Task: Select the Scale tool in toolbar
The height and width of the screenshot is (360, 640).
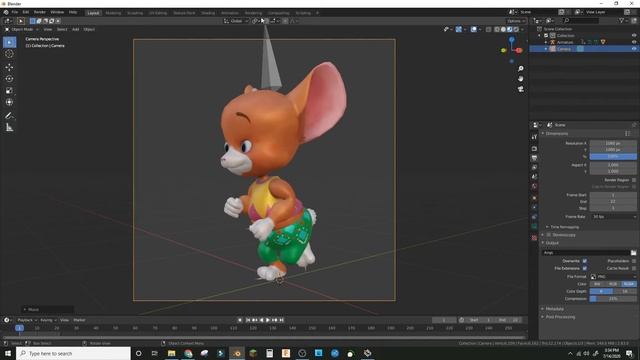Action: click(9, 91)
